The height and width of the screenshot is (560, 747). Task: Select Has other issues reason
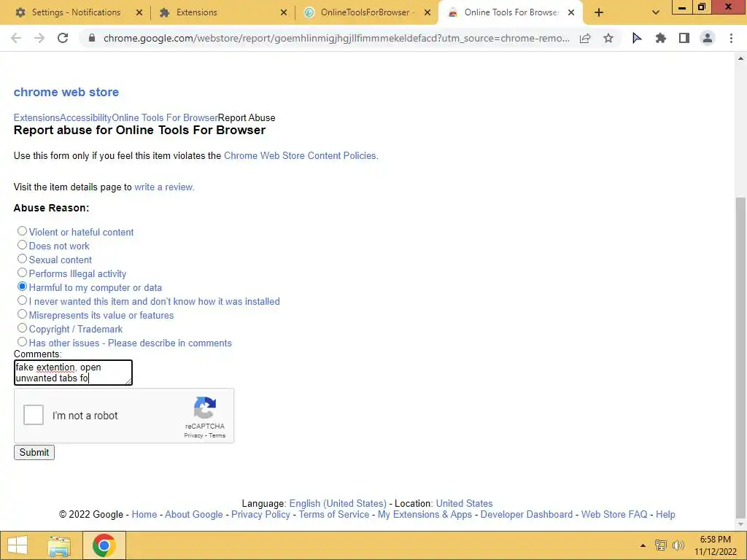[x=22, y=341]
